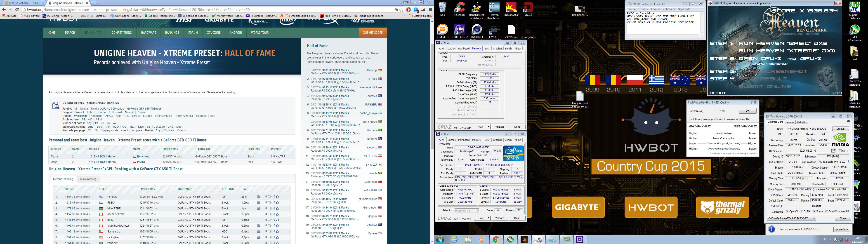Click the GPU-Z screenshot camera icon
The width and height of the screenshot is (868, 244).
click(849, 121)
